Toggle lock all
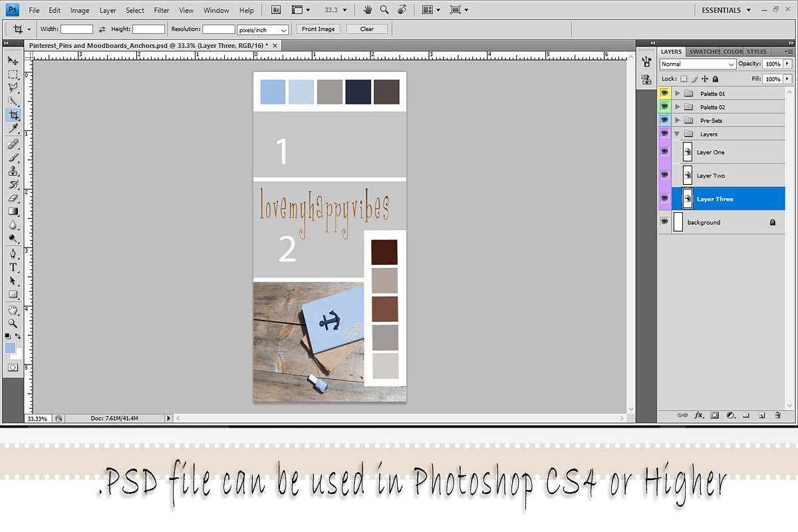The width and height of the screenshot is (798, 532). pos(715,78)
